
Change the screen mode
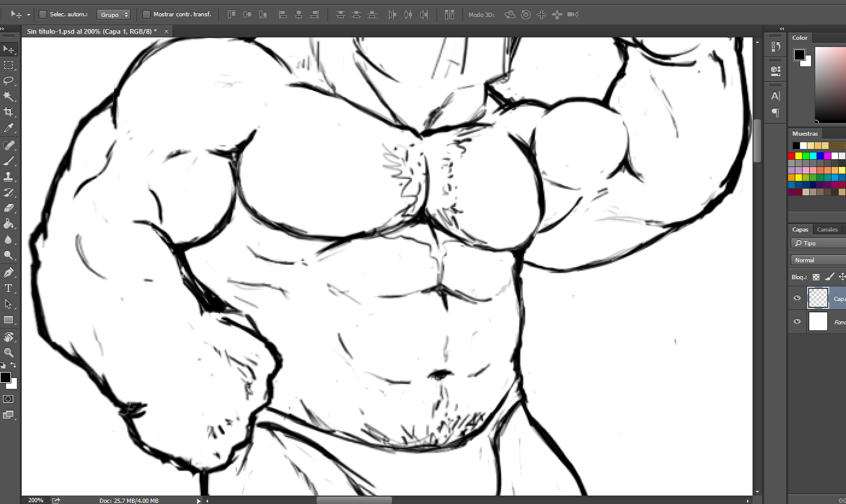pyautogui.click(x=8, y=415)
